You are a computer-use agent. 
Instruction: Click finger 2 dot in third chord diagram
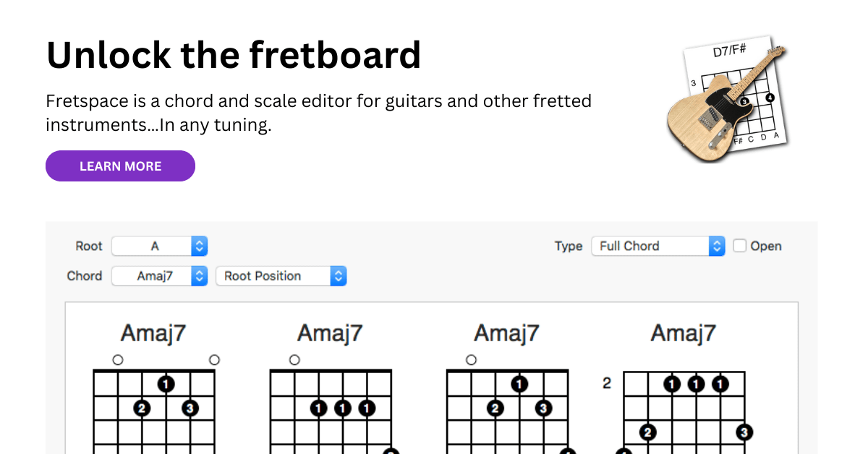[495, 408]
